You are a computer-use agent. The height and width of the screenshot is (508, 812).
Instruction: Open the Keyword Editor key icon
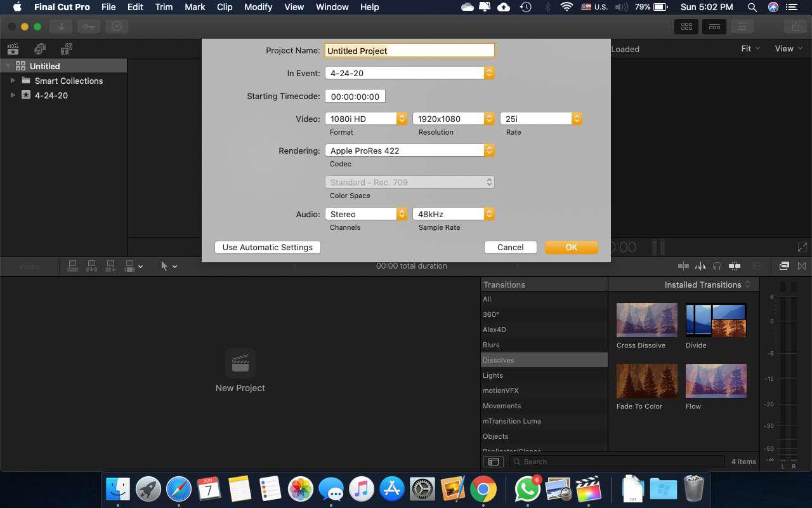[89, 27]
